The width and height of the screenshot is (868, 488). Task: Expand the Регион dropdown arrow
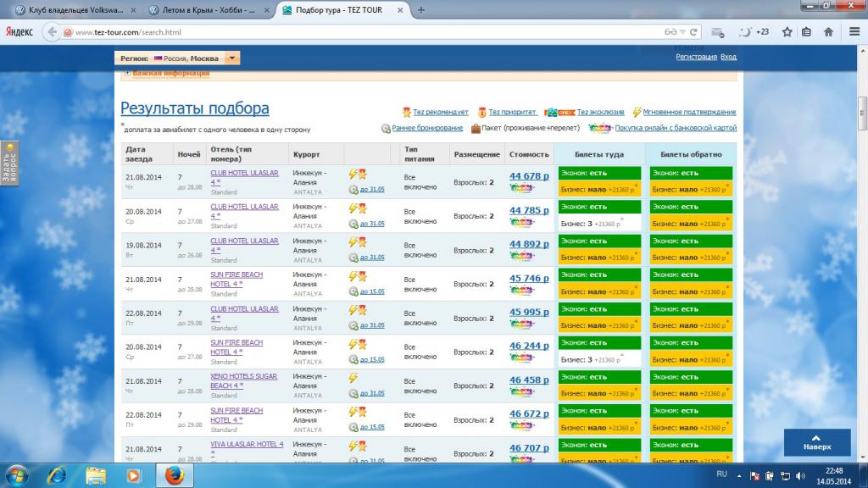[232, 58]
